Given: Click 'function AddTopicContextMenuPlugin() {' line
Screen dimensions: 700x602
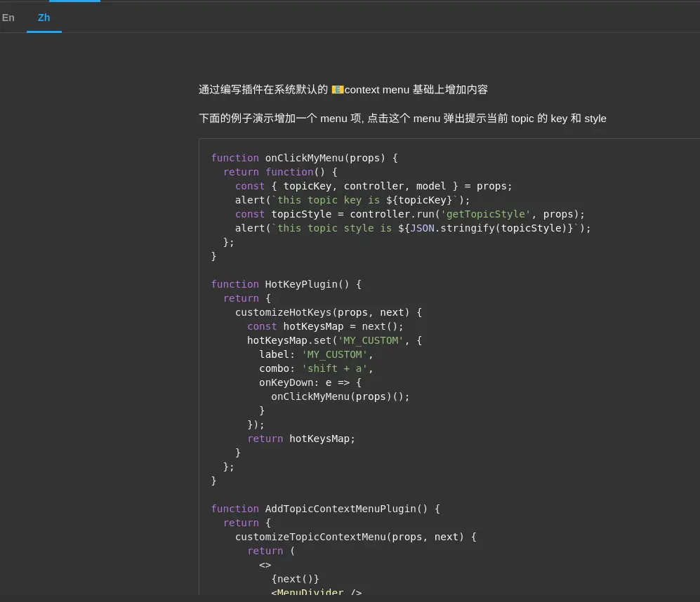Looking at the screenshot, I should tap(326, 509).
